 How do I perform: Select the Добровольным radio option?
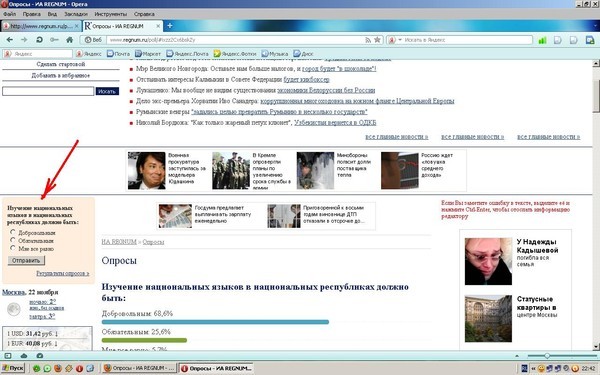(13, 232)
